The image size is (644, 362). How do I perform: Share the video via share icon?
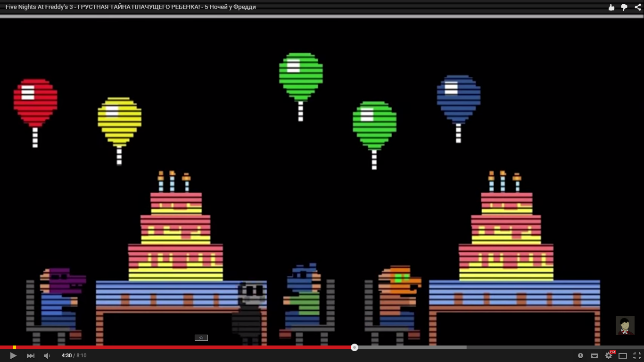pyautogui.click(x=637, y=7)
